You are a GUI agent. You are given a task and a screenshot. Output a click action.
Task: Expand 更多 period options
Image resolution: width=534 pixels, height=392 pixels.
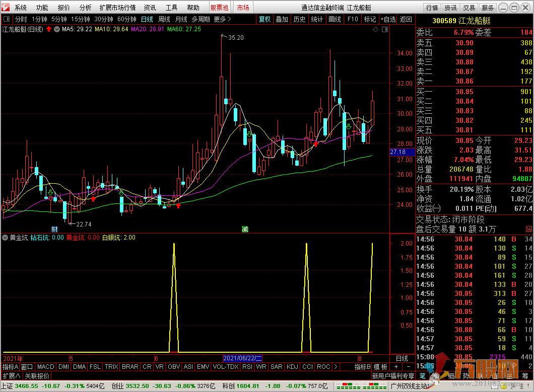222,19
